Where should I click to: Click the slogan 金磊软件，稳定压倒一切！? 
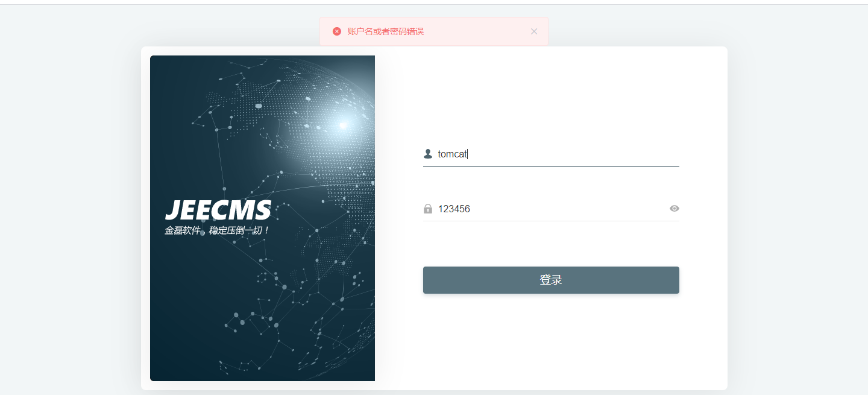point(216,230)
